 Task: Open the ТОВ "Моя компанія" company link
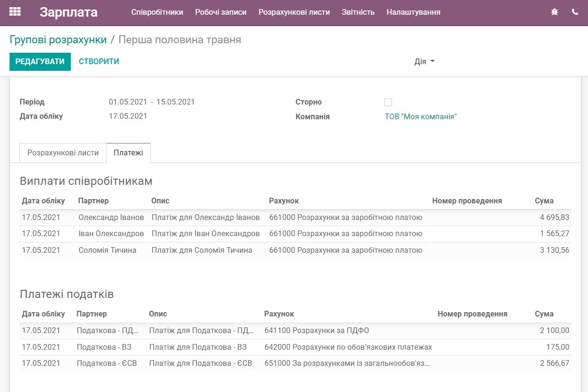click(x=421, y=116)
